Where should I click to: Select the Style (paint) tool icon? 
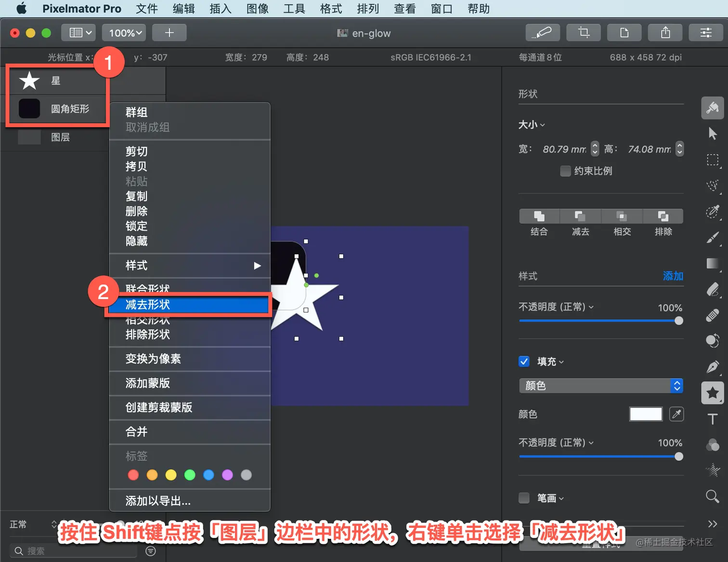pyautogui.click(x=713, y=108)
